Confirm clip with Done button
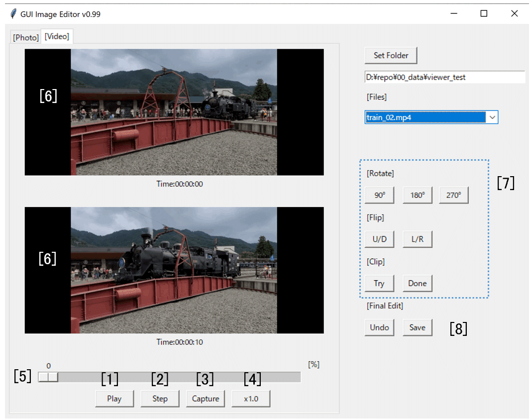 tap(418, 283)
